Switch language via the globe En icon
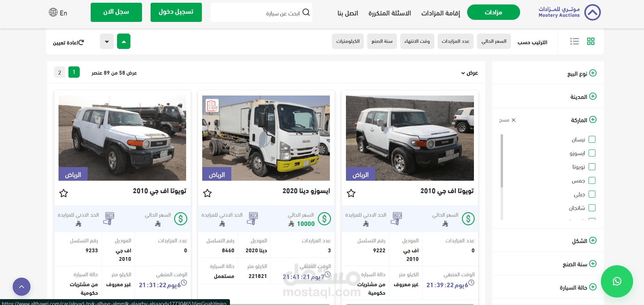644x305 pixels. 58,13
